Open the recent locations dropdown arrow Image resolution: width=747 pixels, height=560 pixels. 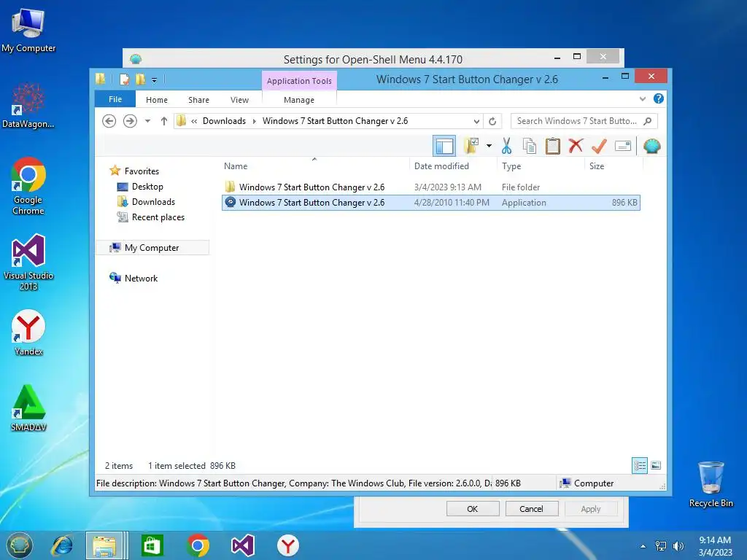point(147,121)
